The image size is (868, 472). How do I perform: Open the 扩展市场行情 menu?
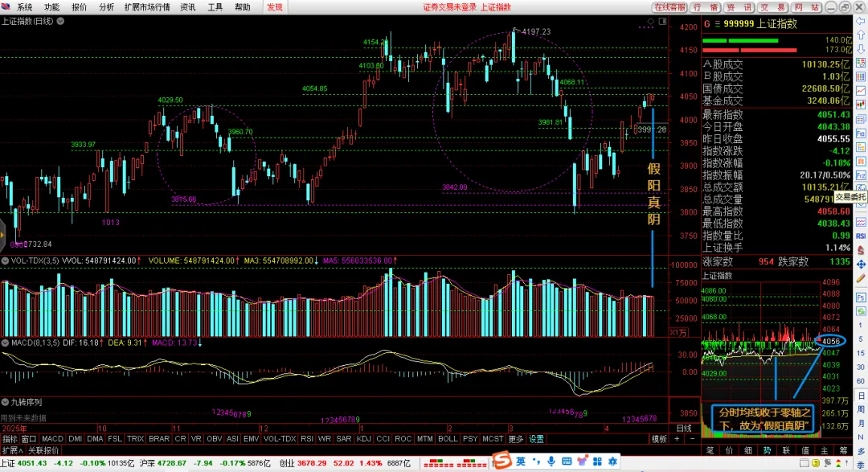pyautogui.click(x=147, y=7)
